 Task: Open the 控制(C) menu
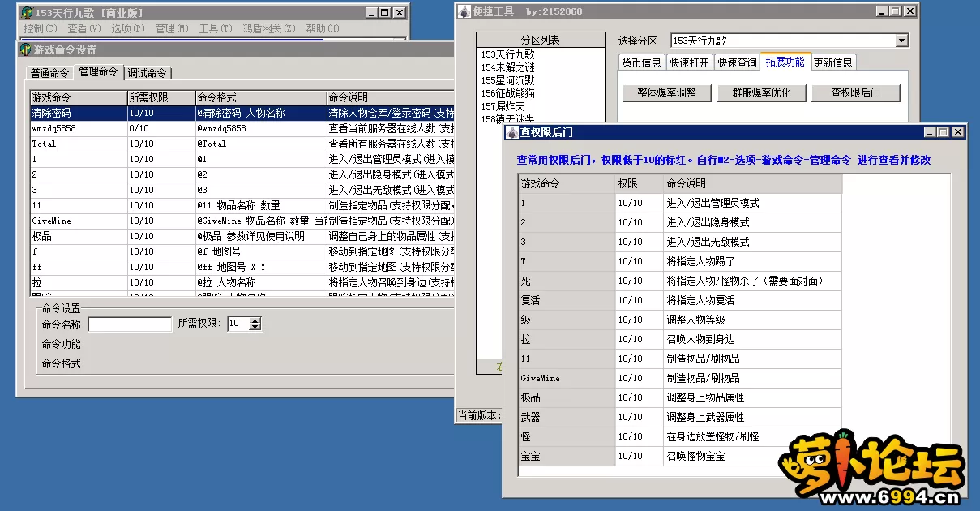(41, 28)
